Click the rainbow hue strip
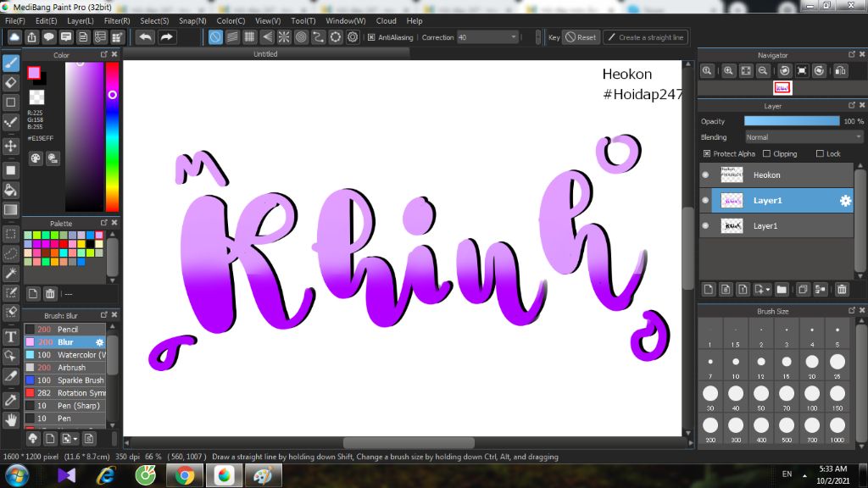Image resolution: width=868 pixels, height=488 pixels. coord(113,136)
